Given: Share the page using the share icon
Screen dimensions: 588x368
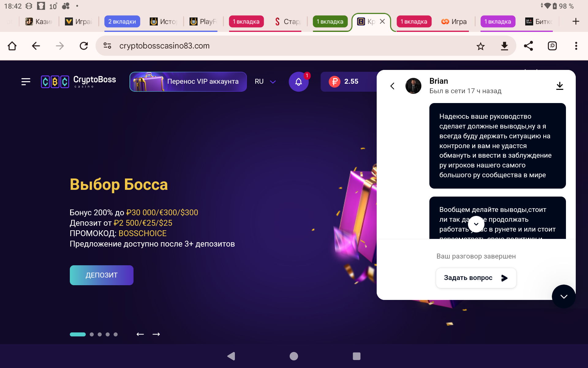Looking at the screenshot, I should tap(528, 46).
